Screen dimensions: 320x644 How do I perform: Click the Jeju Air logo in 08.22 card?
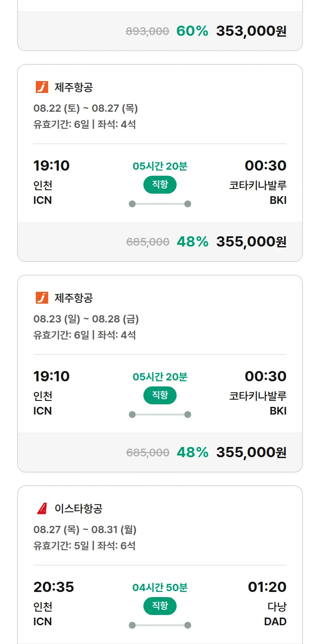click(x=42, y=87)
